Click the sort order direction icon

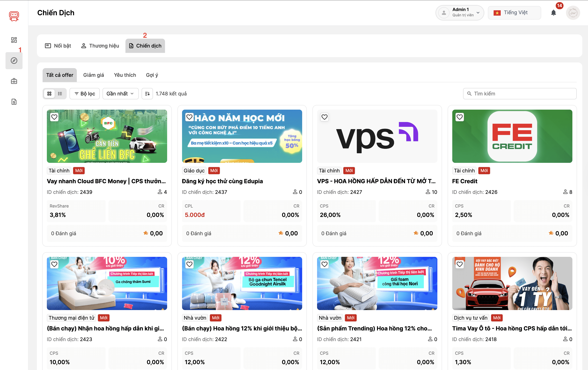click(147, 93)
